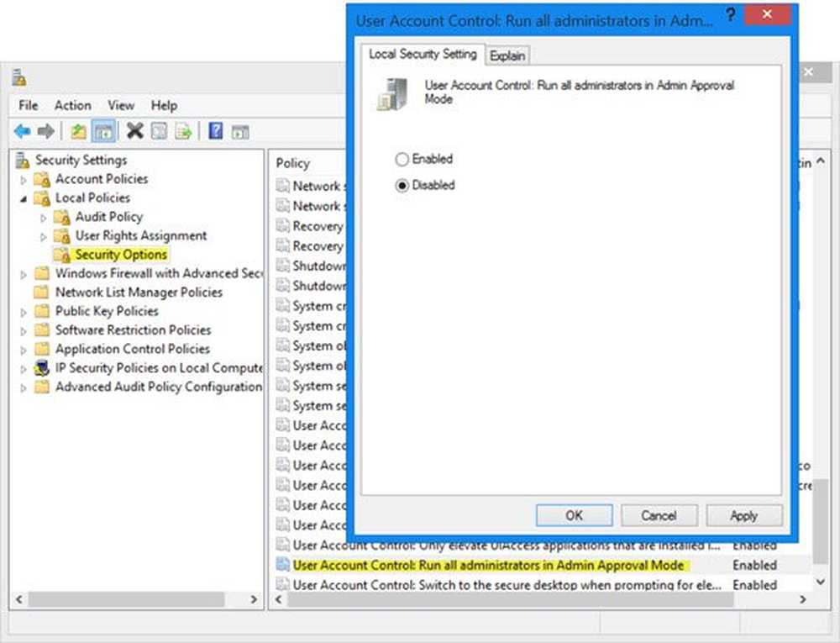Click the Forward arrow toolbar icon
840x643 pixels.
(46, 131)
